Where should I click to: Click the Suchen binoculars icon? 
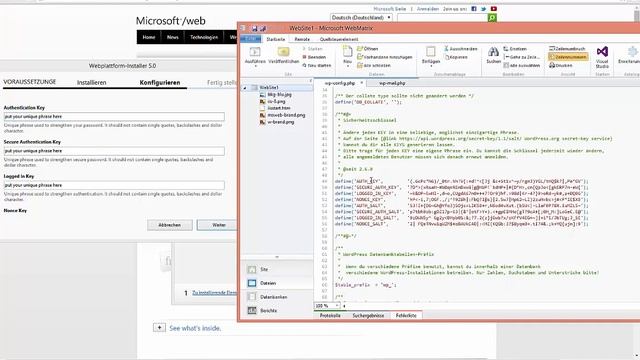[x=493, y=52]
